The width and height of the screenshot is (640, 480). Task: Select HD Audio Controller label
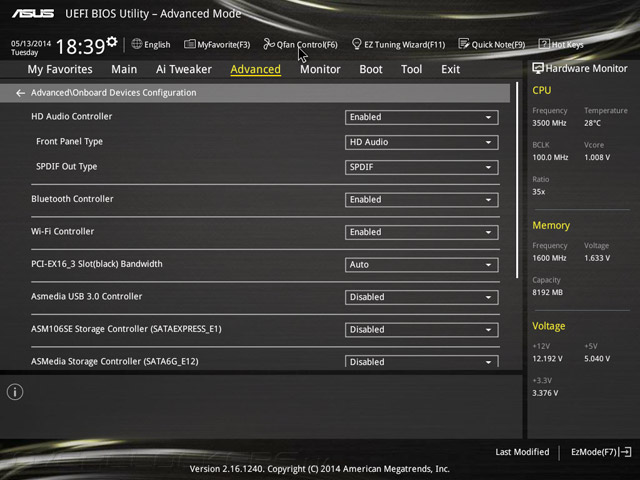click(71, 116)
